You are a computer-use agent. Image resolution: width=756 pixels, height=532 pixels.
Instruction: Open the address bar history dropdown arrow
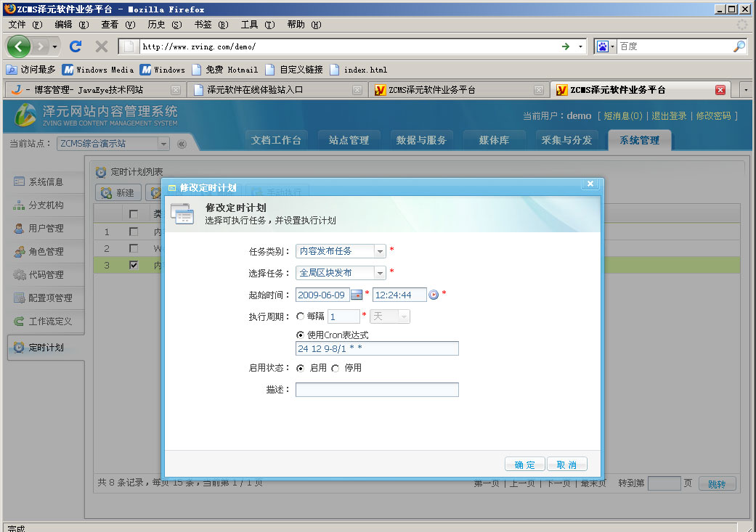(x=580, y=46)
